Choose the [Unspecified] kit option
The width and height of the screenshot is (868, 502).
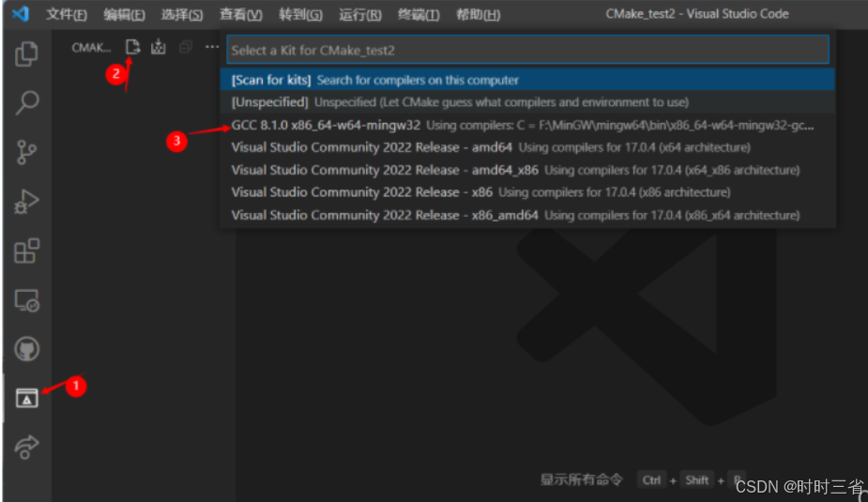527,102
